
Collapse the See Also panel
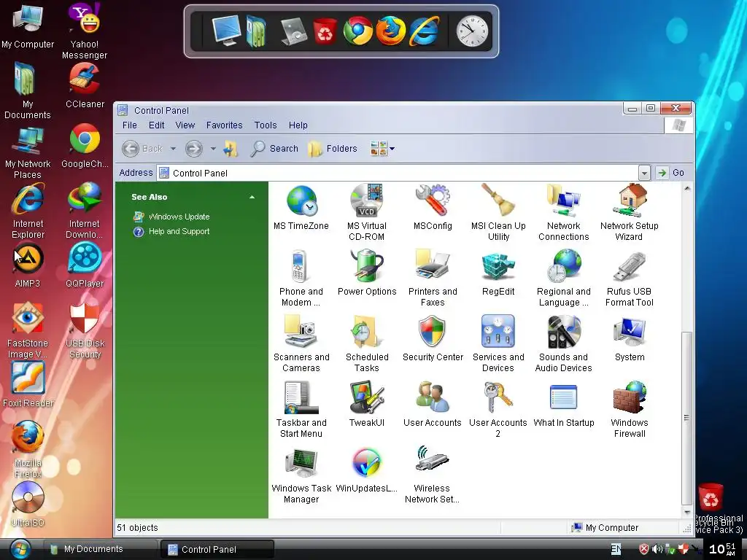(252, 197)
